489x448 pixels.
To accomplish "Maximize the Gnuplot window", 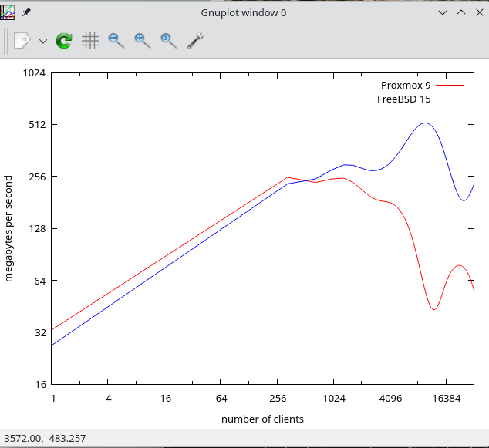I will click(x=460, y=13).
